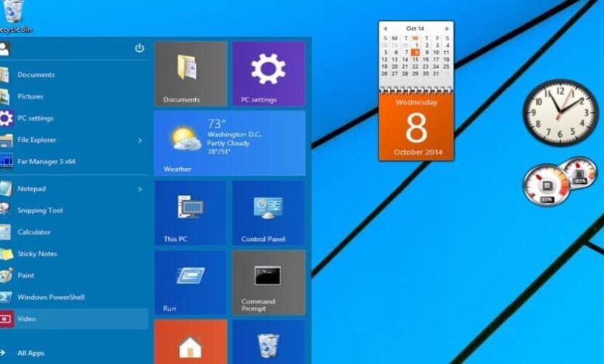Click the Windows PowerShell label
The image size is (604, 364).
click(x=51, y=297)
